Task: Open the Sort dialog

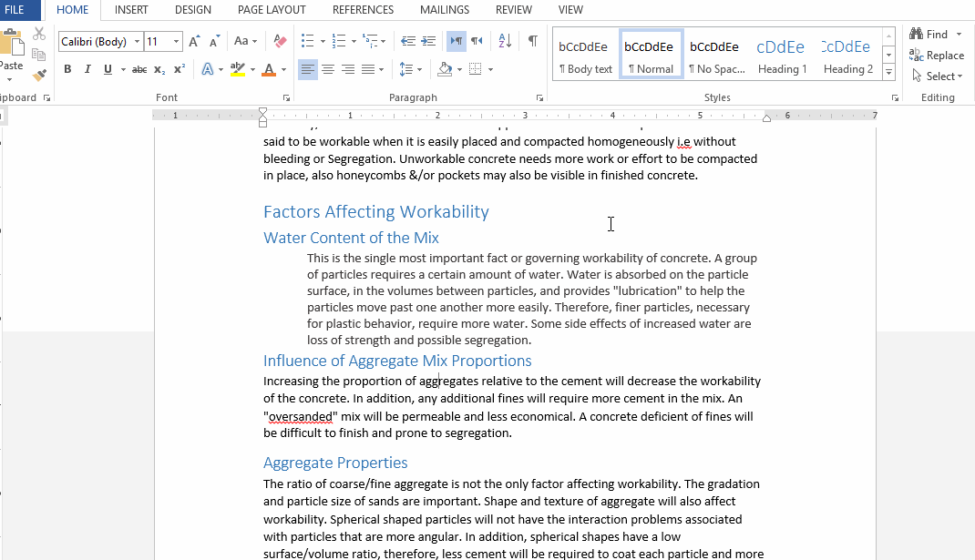Action: (x=505, y=42)
